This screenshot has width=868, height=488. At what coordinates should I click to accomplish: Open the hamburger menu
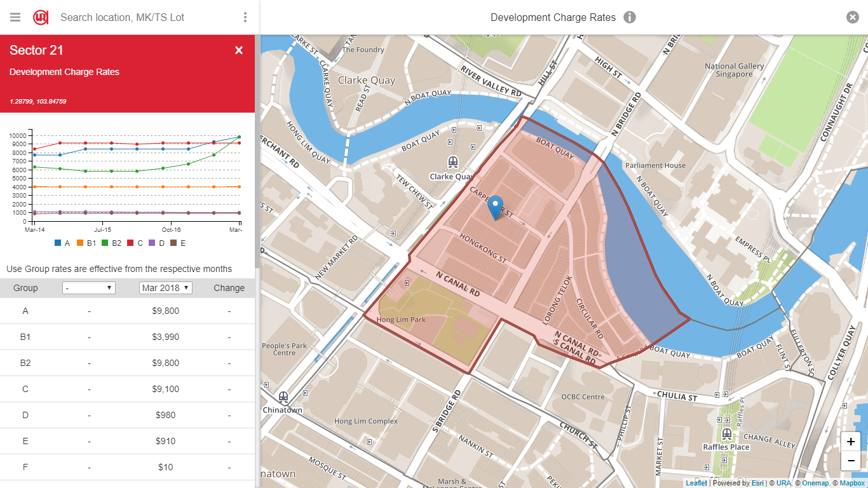[x=15, y=17]
